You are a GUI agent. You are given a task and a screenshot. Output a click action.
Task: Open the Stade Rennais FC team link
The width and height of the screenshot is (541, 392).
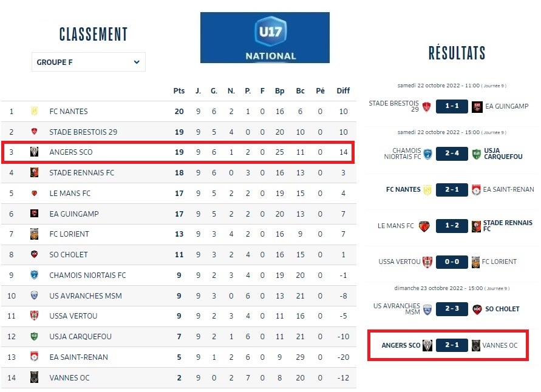81,173
